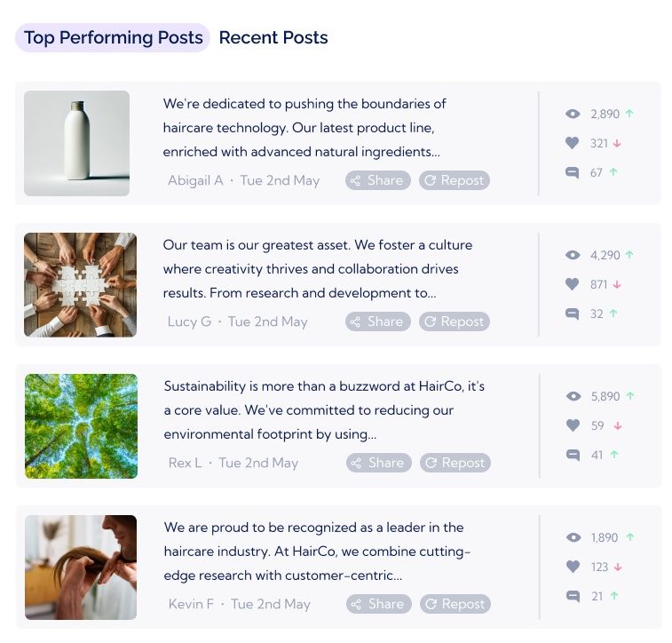Share Kevin F's industry leader post
The height and width of the screenshot is (643, 672).
[x=378, y=604]
